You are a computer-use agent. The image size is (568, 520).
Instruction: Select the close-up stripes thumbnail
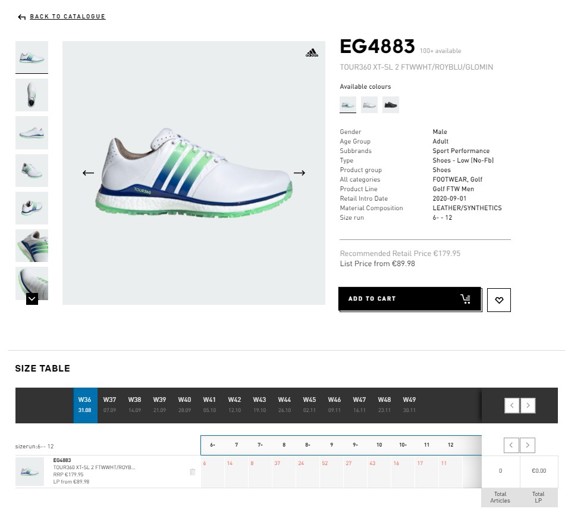click(x=32, y=246)
